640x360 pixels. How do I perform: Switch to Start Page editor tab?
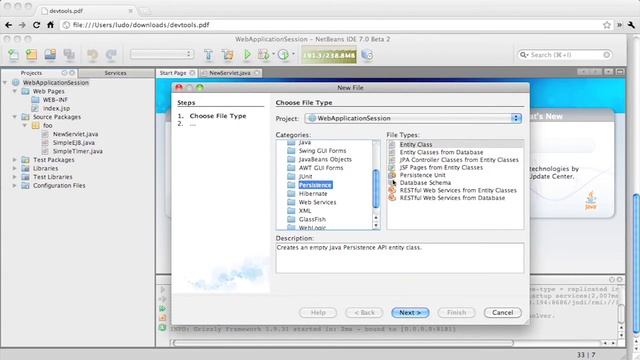pyautogui.click(x=173, y=73)
